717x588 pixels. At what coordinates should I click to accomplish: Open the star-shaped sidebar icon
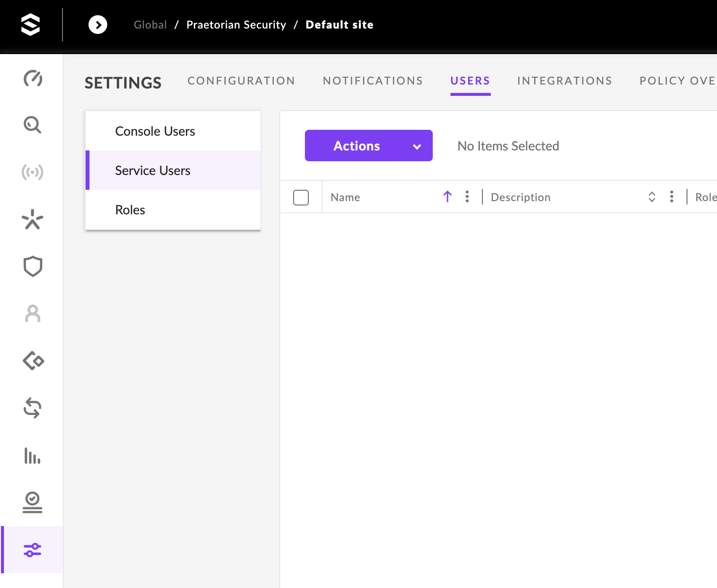click(32, 219)
